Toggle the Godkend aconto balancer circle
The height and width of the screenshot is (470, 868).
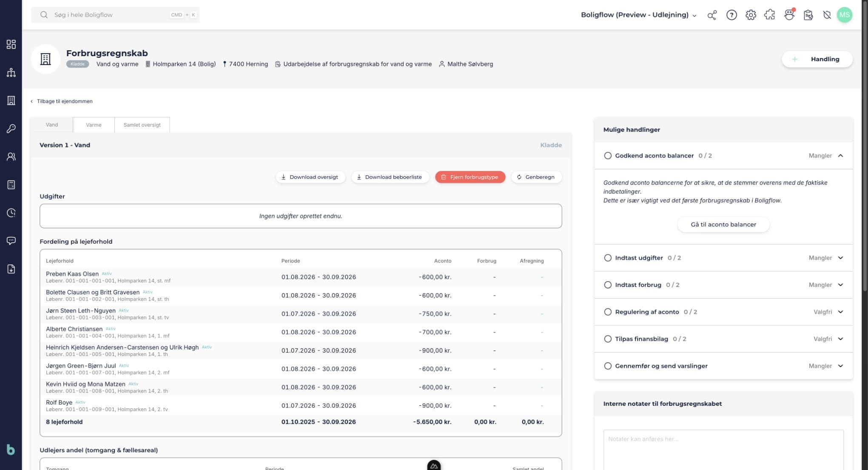[x=608, y=156]
